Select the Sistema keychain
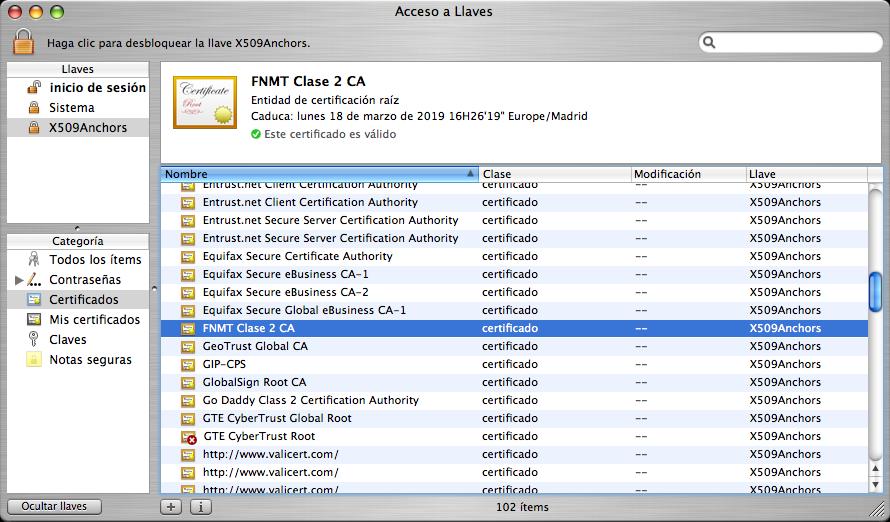890x522 pixels. 72,107
